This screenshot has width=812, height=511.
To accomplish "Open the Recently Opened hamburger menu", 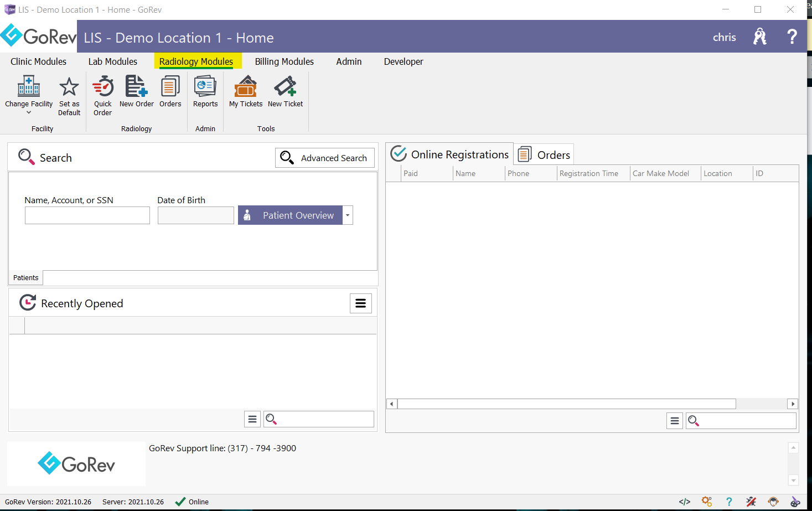I will 361,303.
